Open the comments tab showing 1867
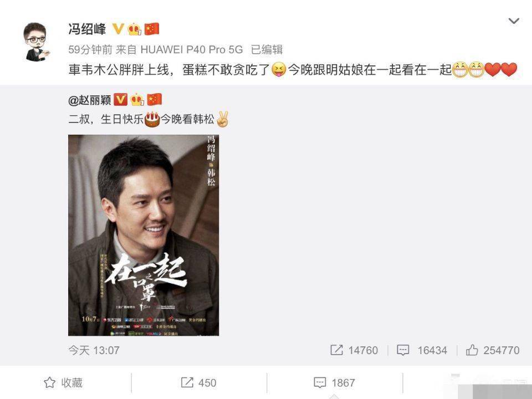The height and width of the screenshot is (399, 532). coord(335,383)
